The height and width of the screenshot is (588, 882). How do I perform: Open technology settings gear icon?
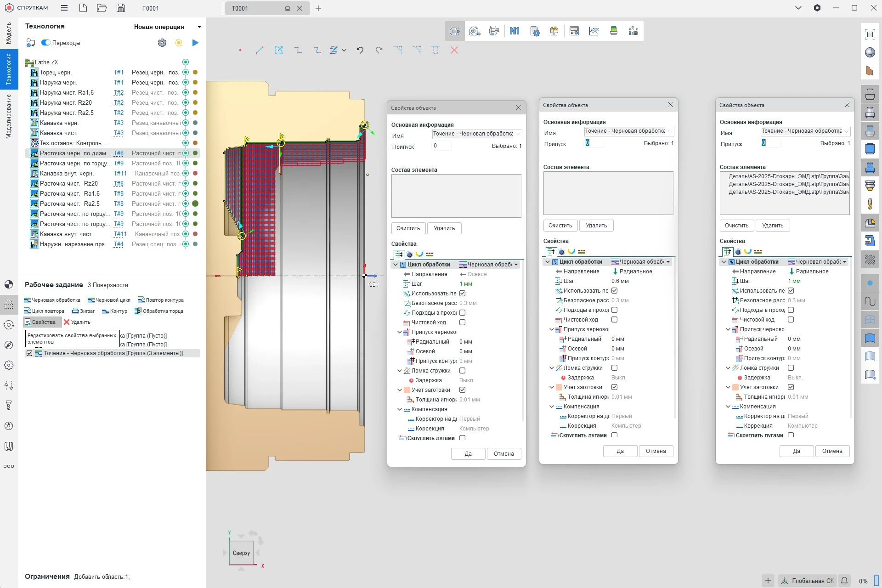coord(162,43)
